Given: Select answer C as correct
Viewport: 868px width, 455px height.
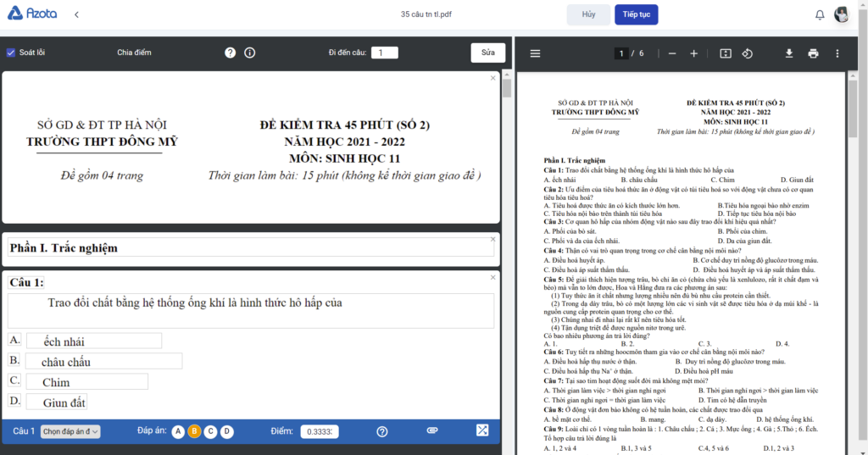Looking at the screenshot, I should coord(210,432).
